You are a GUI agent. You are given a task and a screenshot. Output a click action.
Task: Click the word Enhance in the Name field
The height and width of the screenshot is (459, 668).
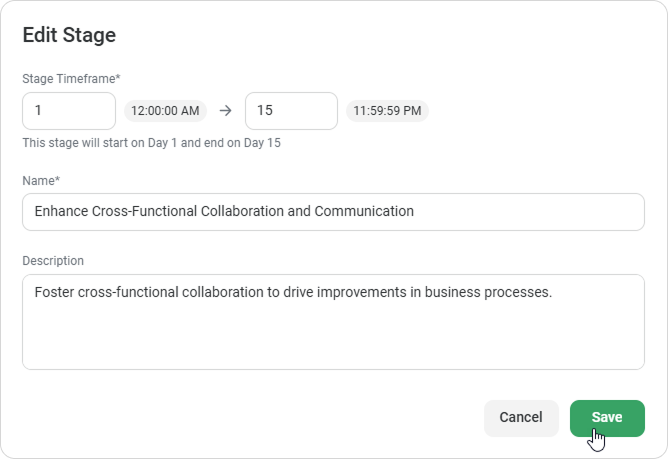click(61, 212)
